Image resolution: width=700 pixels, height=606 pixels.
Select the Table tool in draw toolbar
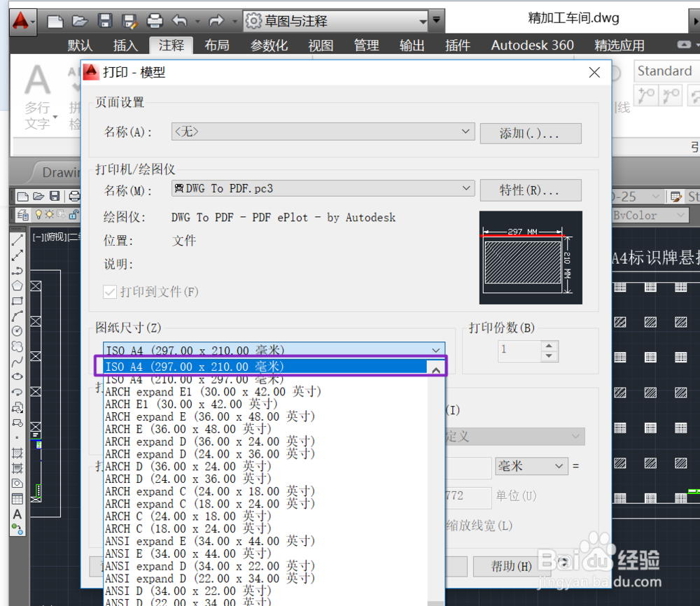pyautogui.click(x=17, y=499)
